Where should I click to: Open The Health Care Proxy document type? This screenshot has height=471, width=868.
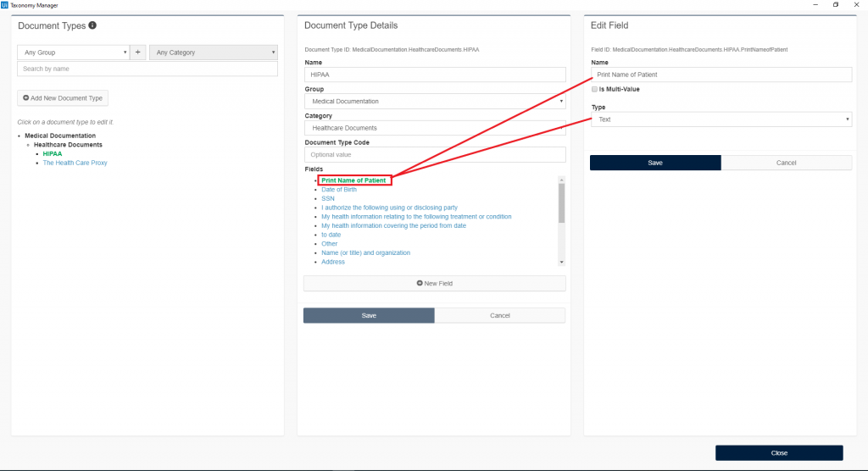tap(75, 163)
